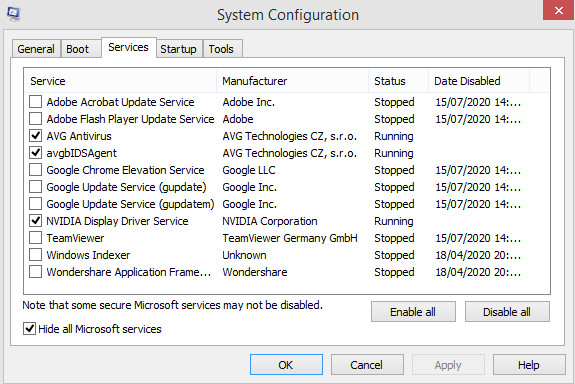Select 'Google Update Service (gupdate)' name
This screenshot has height=384, width=575.
click(126, 187)
